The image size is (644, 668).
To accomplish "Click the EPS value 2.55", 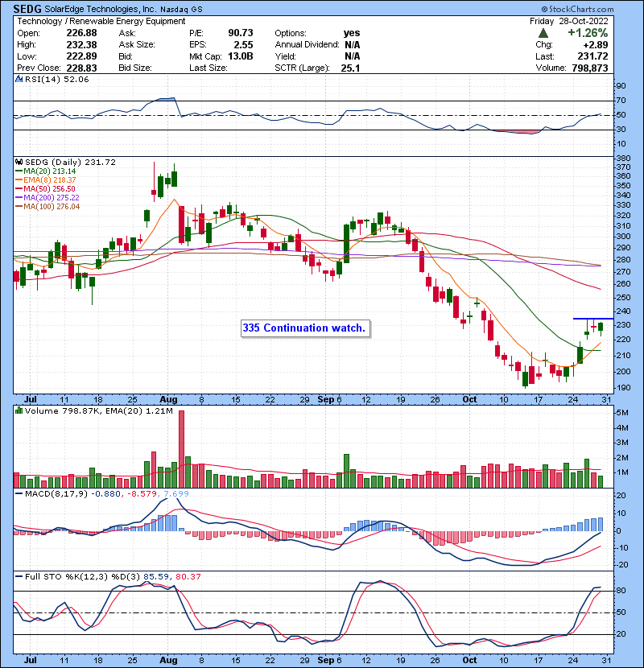I will click(243, 45).
